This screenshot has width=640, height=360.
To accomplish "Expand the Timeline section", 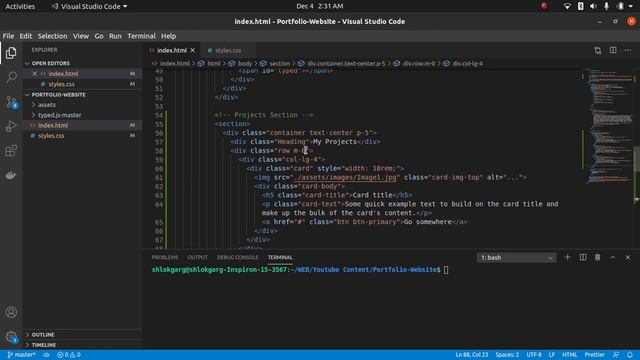I will (x=44, y=345).
